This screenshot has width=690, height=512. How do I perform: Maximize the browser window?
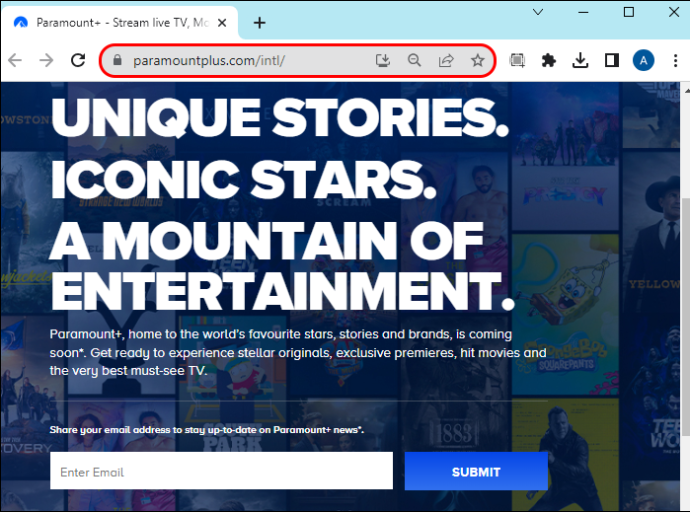tap(629, 12)
